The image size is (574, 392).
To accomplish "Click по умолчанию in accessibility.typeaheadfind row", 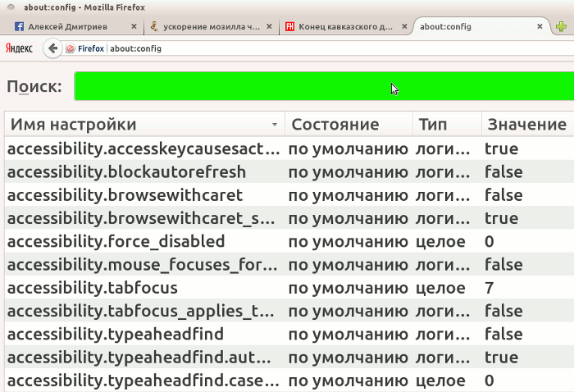I will tap(348, 335).
